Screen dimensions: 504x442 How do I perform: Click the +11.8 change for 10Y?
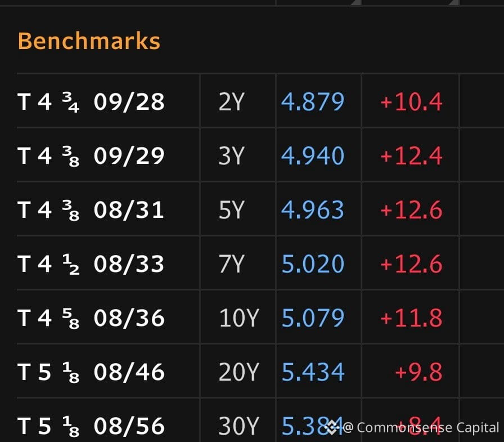411,318
